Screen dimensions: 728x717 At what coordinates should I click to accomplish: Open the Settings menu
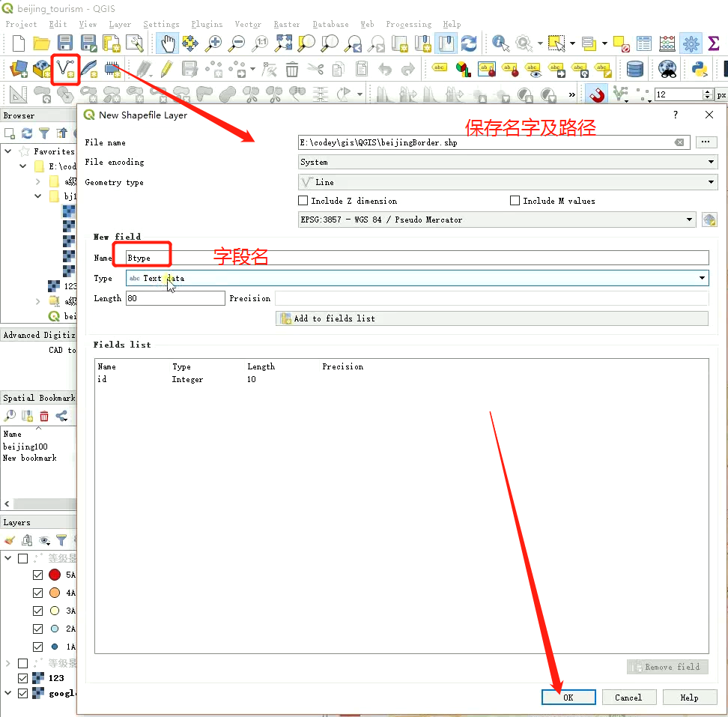click(161, 24)
